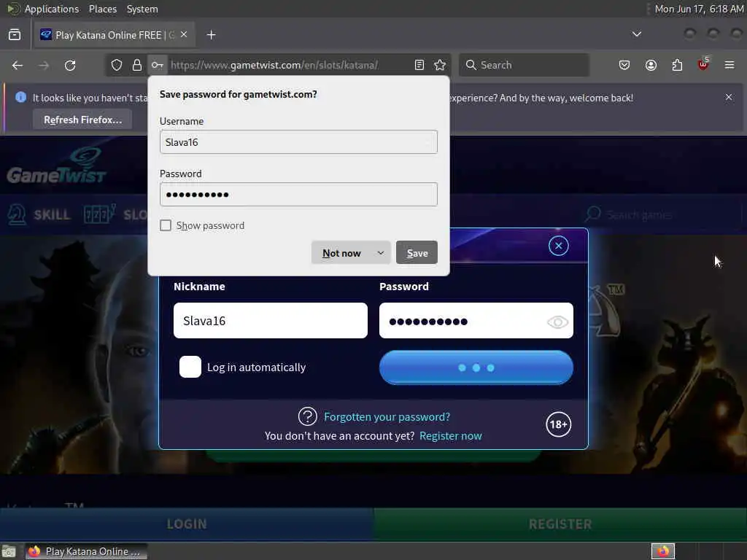Click the info icon in the notification bar

[x=21, y=97]
